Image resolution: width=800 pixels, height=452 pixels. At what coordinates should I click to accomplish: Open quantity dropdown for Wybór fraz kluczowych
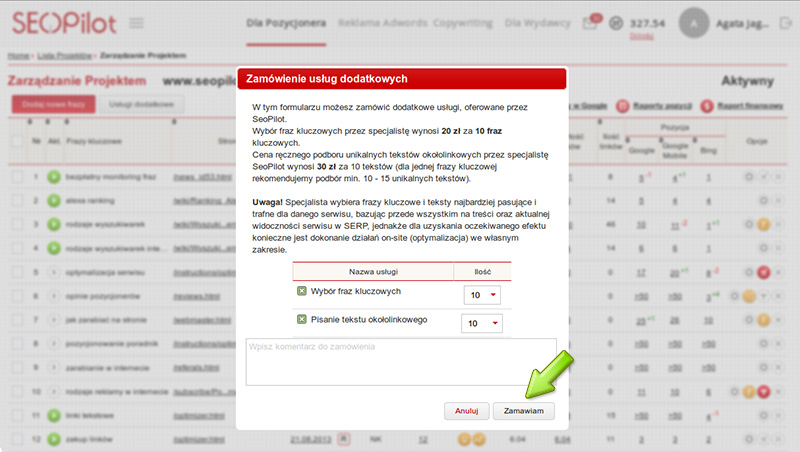(483, 295)
